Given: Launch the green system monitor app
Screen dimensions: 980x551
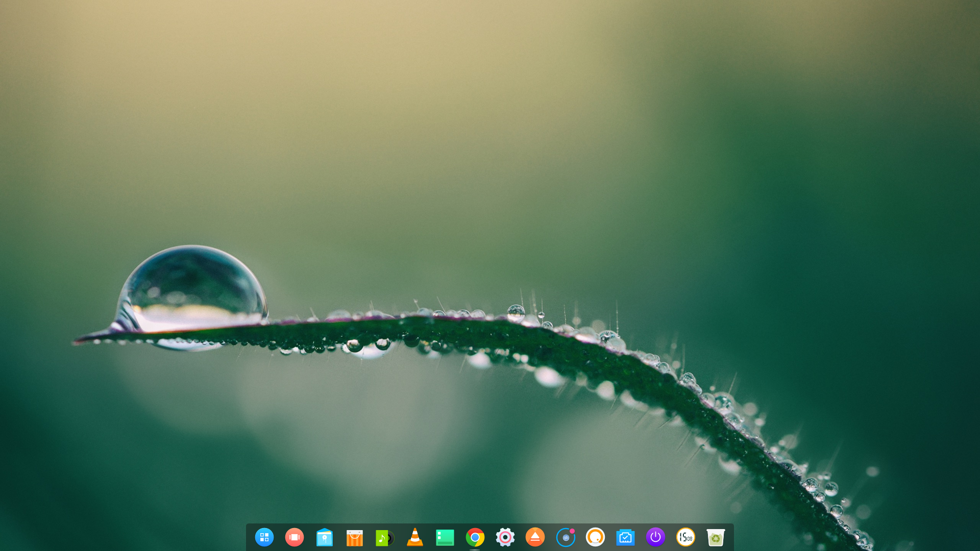Looking at the screenshot, I should pos(445,537).
